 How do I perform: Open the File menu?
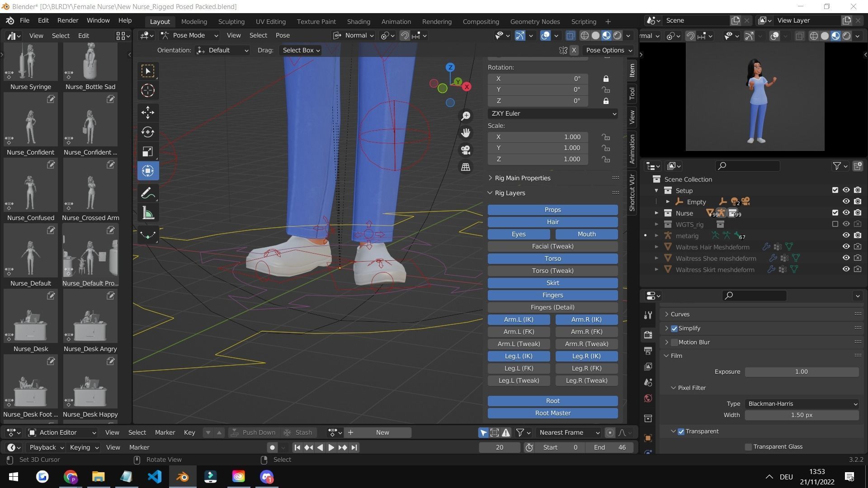[24, 20]
